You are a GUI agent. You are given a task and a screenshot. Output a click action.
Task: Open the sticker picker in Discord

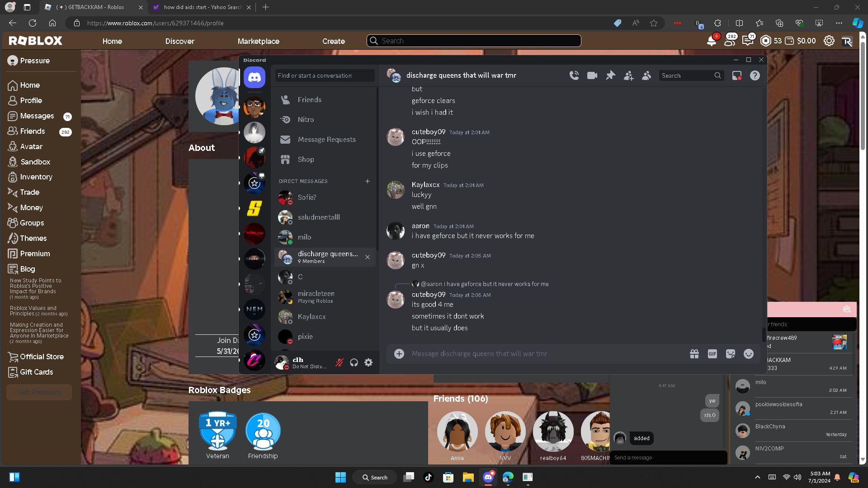pyautogui.click(x=731, y=354)
